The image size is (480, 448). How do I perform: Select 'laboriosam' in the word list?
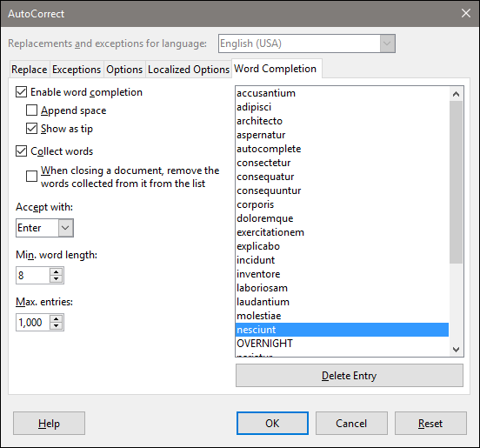342,288
